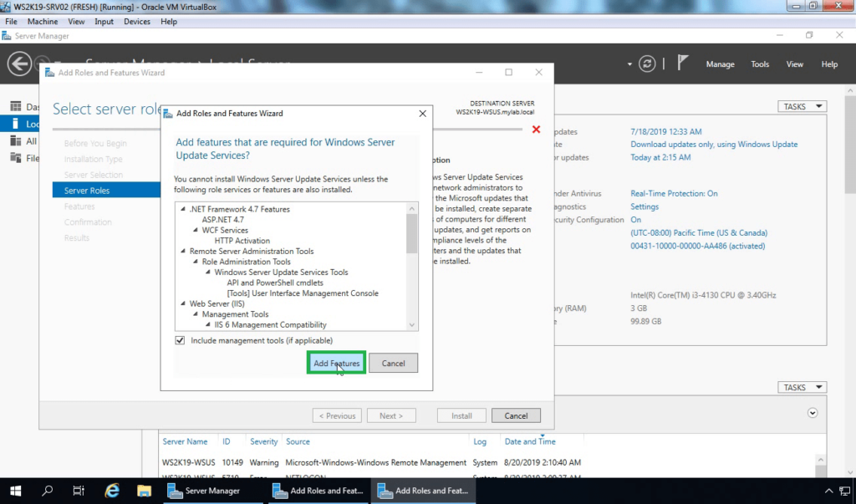The image size is (856, 504).
Task: Open VirtualBox View menu
Action: 76,21
